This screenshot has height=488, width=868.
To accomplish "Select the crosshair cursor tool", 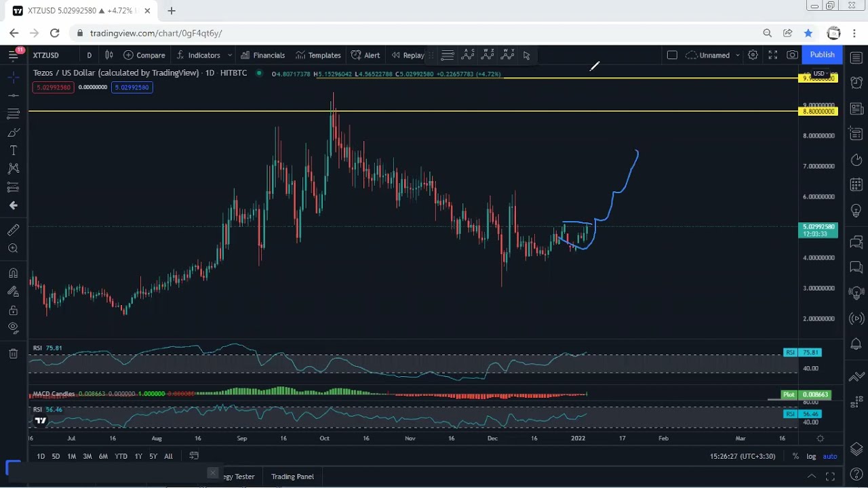I will tap(13, 77).
